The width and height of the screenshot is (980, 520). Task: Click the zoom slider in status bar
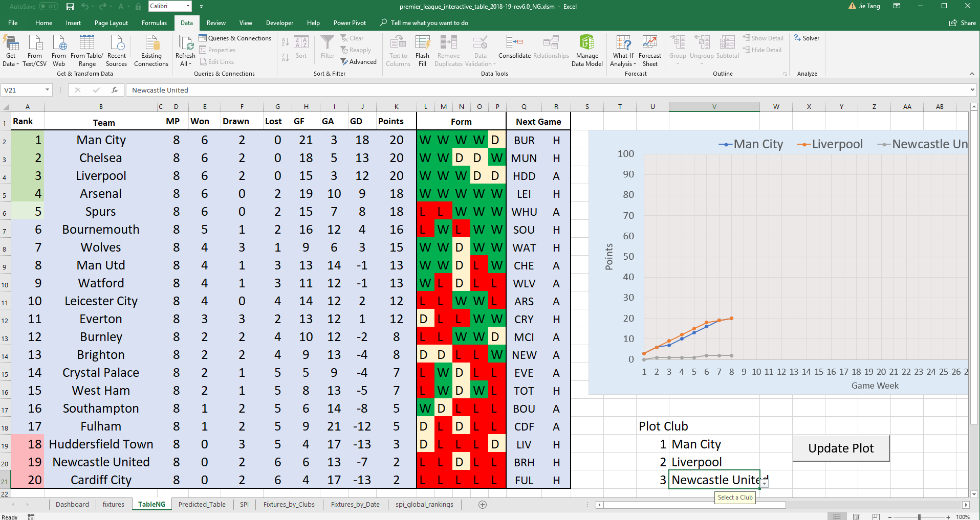tap(919, 517)
